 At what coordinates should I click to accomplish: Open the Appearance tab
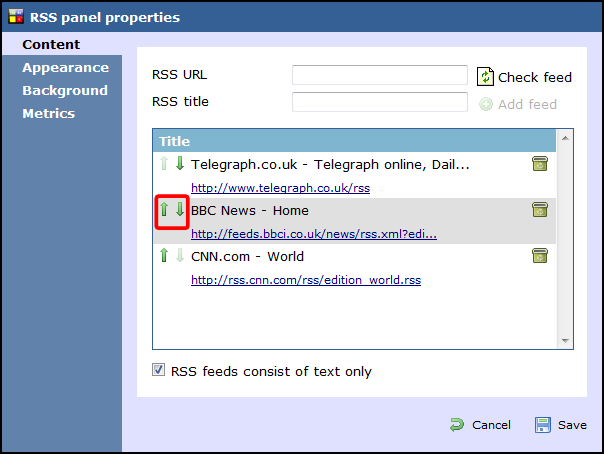click(65, 67)
